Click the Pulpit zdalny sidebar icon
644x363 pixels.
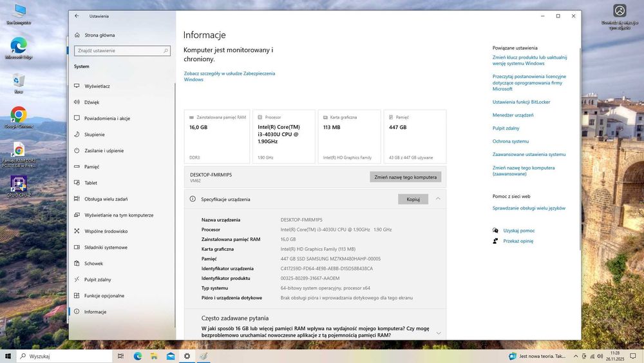pyautogui.click(x=77, y=279)
